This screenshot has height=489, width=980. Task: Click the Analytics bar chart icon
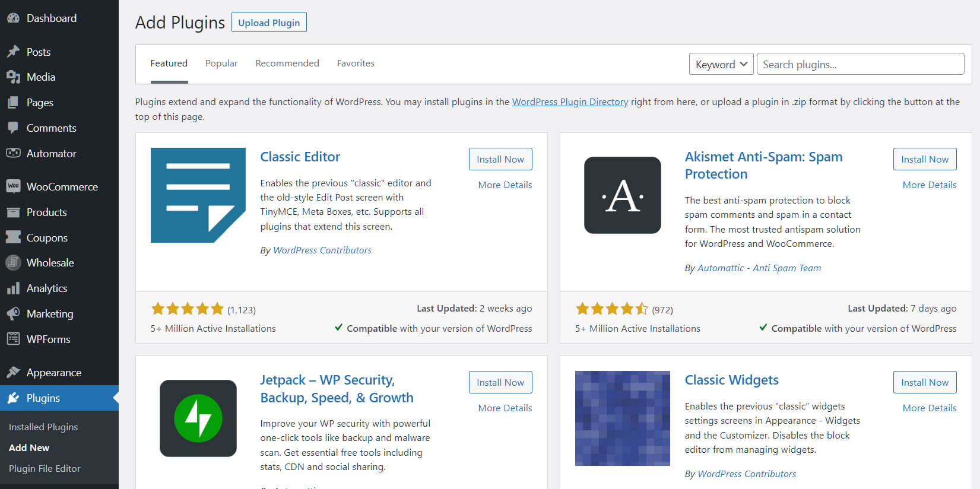coord(13,288)
